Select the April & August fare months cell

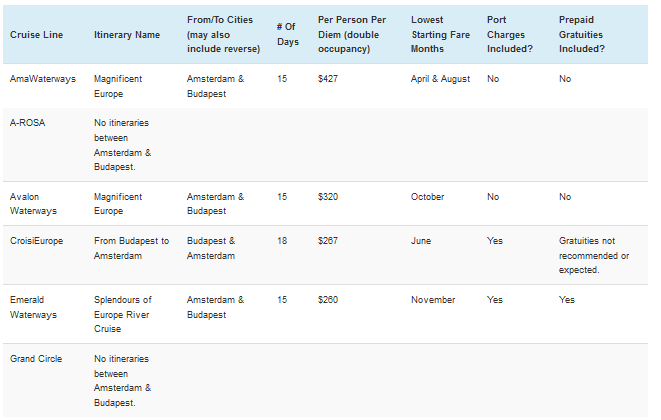[x=441, y=79]
